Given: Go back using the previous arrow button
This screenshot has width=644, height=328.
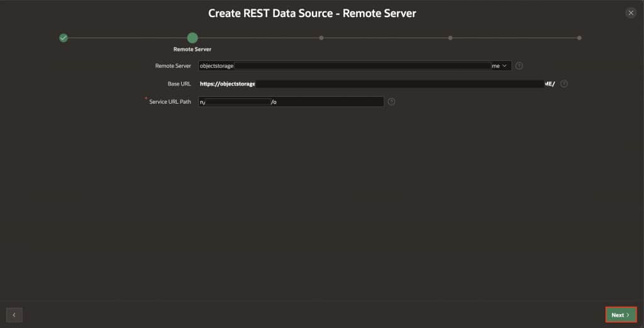Looking at the screenshot, I should point(14,315).
